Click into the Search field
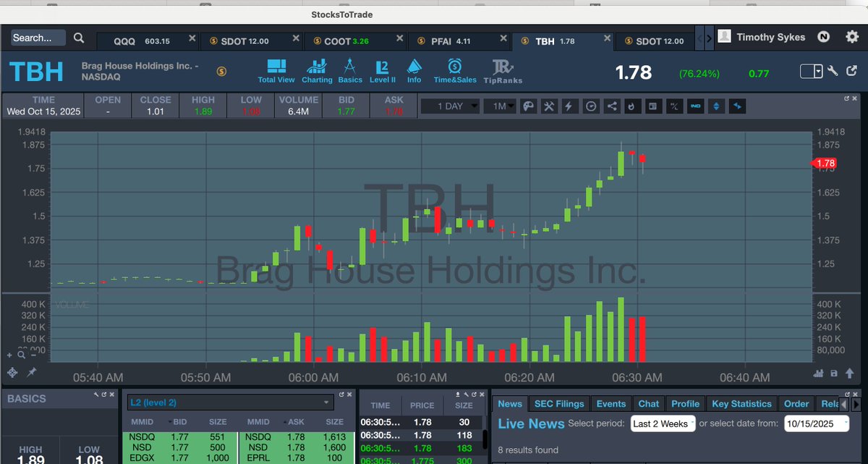Image resolution: width=868 pixels, height=464 pixels. (38, 38)
